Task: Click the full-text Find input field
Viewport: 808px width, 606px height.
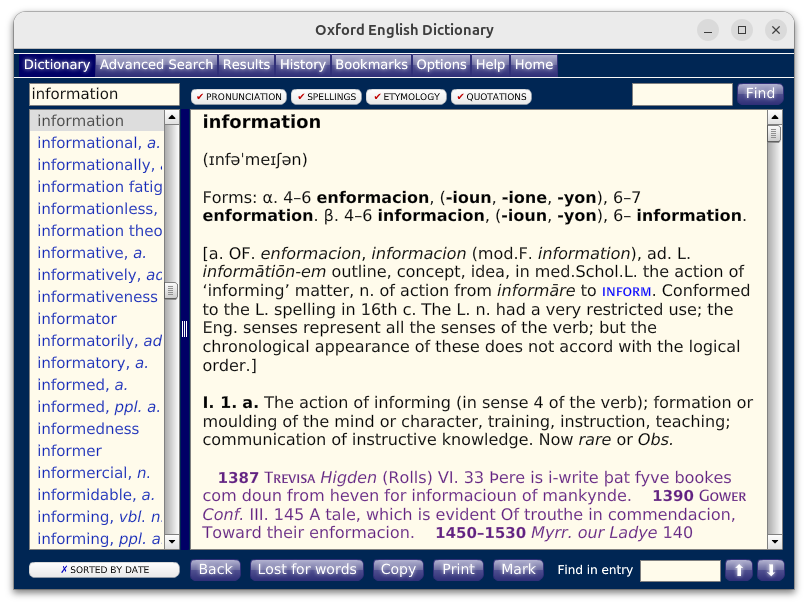Action: (682, 94)
